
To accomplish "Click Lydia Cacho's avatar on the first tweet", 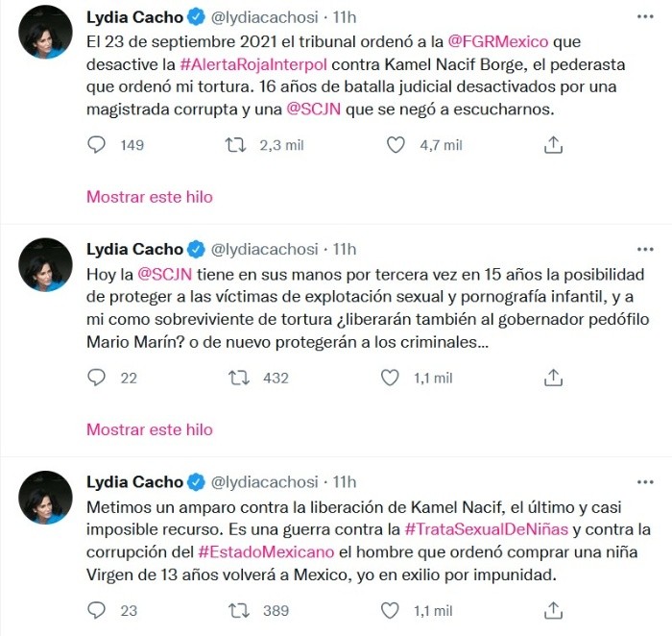I will (45, 32).
